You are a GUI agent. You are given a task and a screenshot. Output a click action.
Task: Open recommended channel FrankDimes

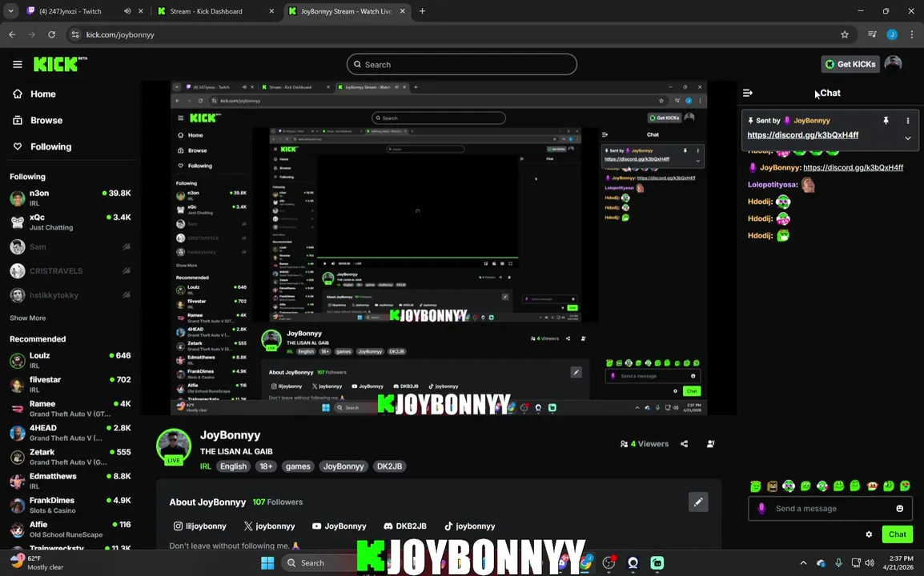tap(70, 505)
